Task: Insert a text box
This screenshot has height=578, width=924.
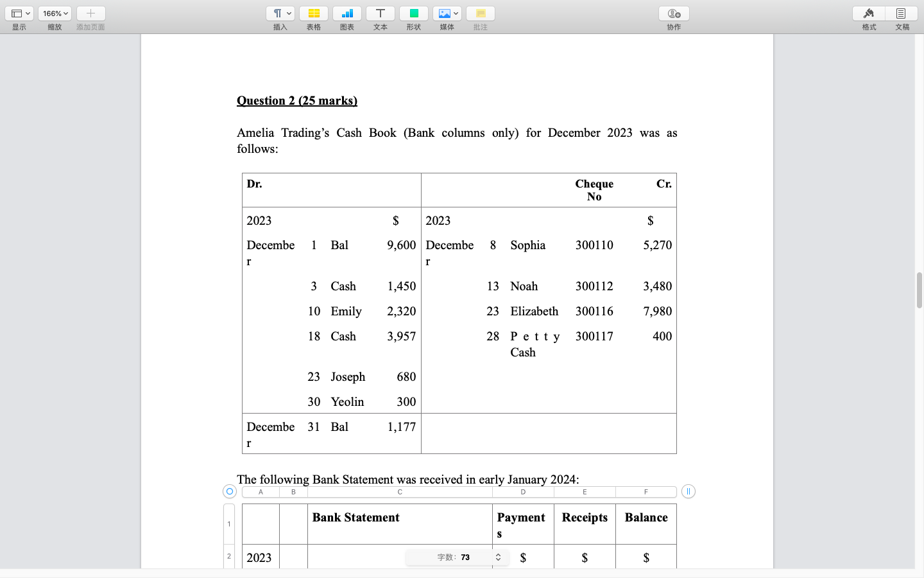Action: point(381,13)
